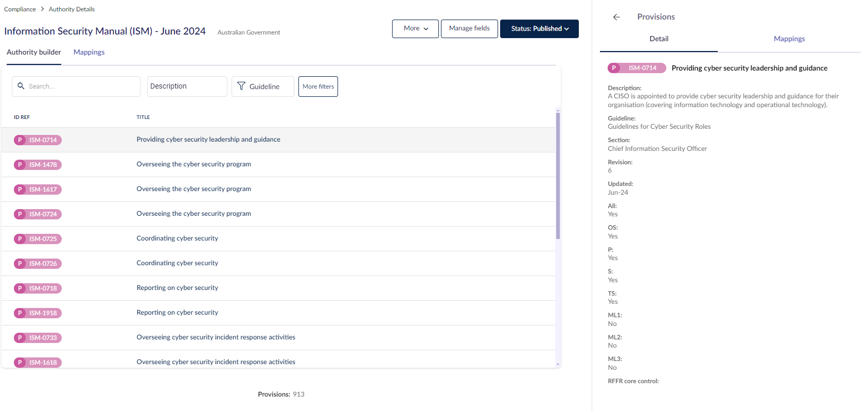
Task: Click the TITLE column header
Action: pyautogui.click(x=143, y=117)
